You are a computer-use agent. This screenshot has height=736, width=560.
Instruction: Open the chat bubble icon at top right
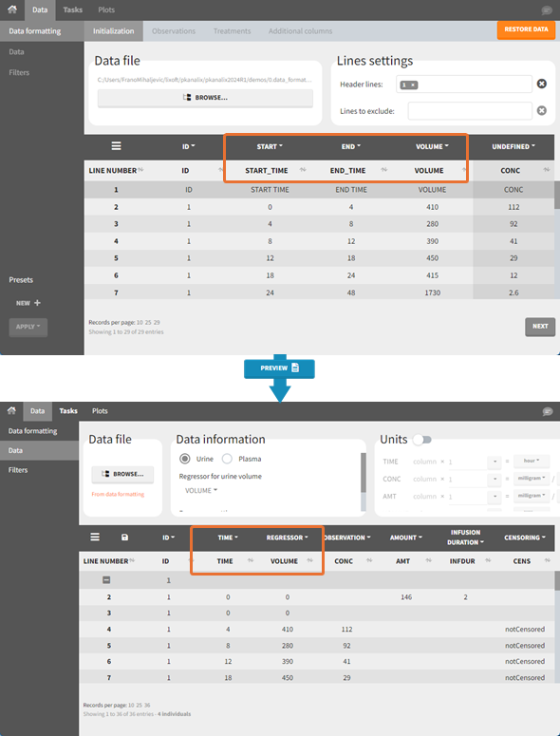(x=547, y=9)
